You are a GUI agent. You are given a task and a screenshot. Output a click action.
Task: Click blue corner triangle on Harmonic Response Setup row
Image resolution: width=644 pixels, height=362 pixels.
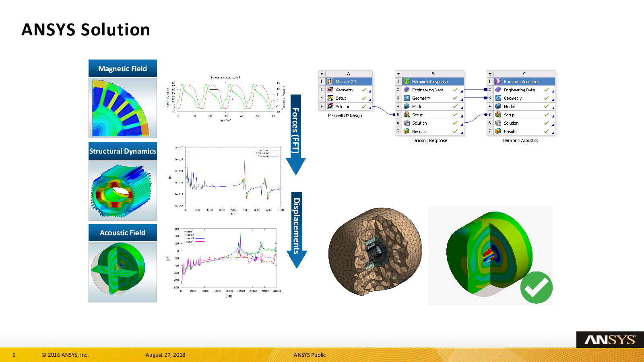pyautogui.click(x=462, y=116)
